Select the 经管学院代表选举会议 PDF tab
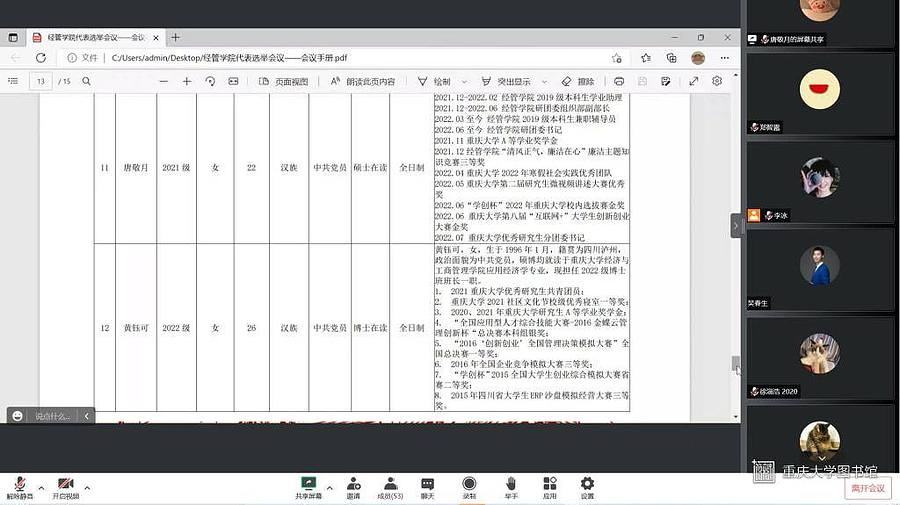This screenshot has width=900, height=505. click(95, 38)
